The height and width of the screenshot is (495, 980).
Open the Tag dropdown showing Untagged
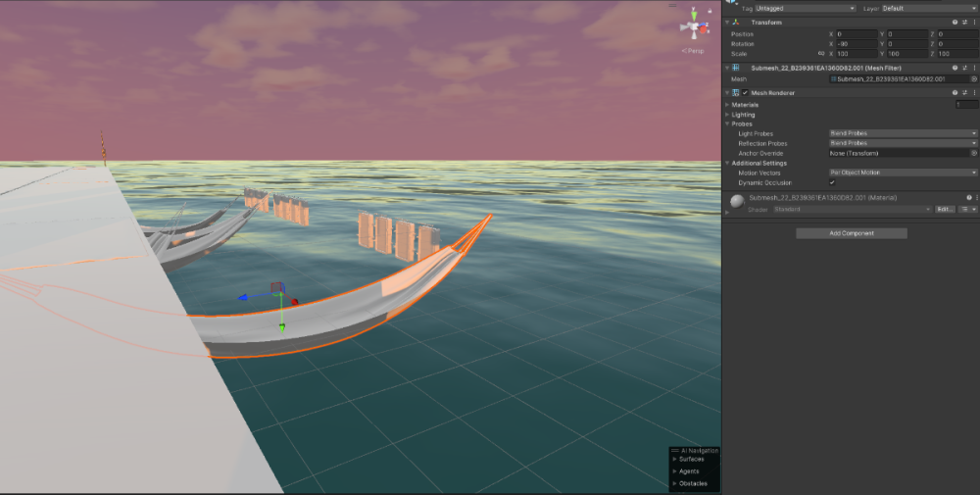804,8
